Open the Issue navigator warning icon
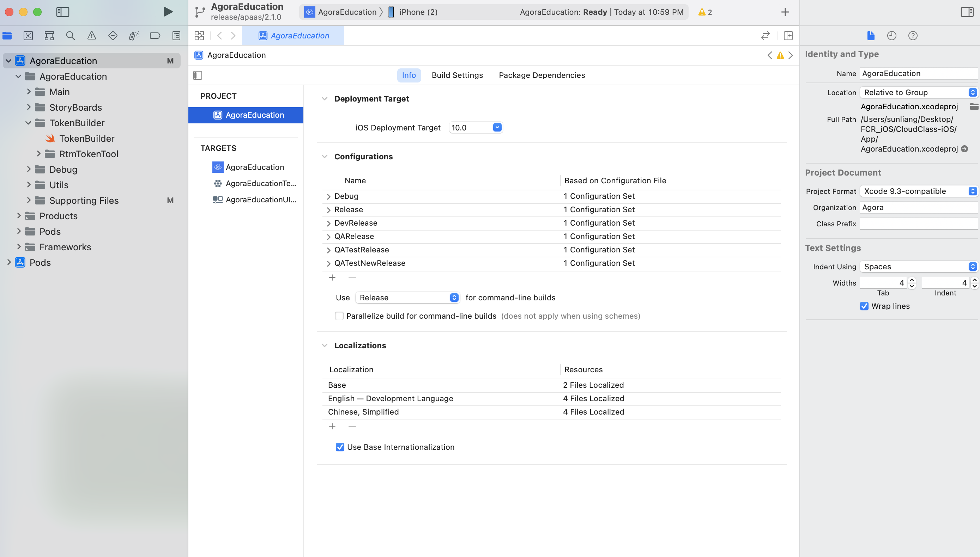This screenshot has width=980, height=557. tap(91, 36)
